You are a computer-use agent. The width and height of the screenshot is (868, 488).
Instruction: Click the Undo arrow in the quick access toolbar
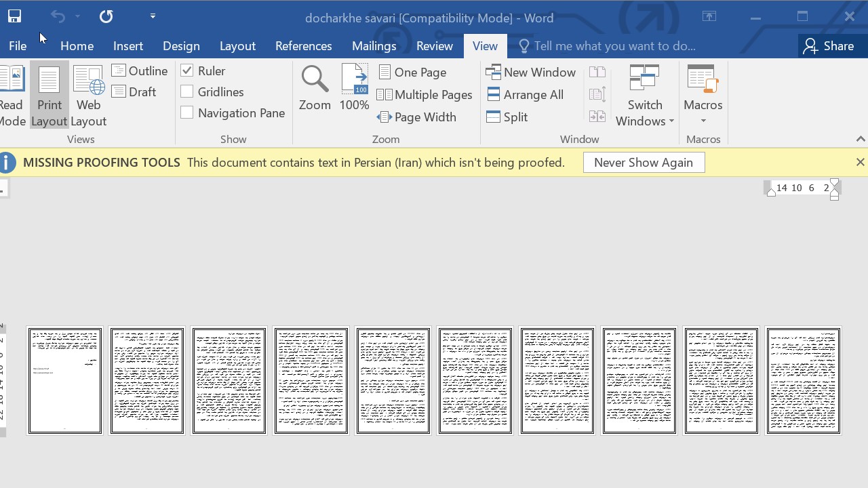tap(58, 16)
